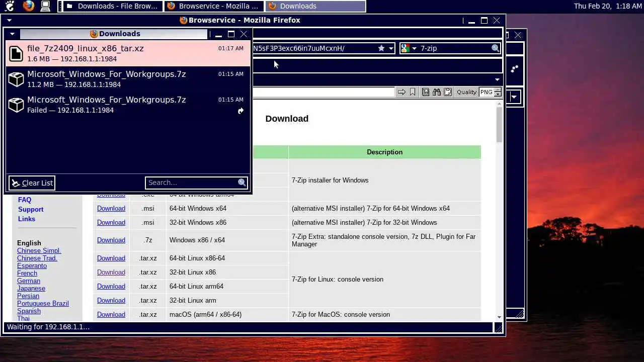644x362 pixels.
Task: Switch language to Esperanto
Action: coord(32,265)
